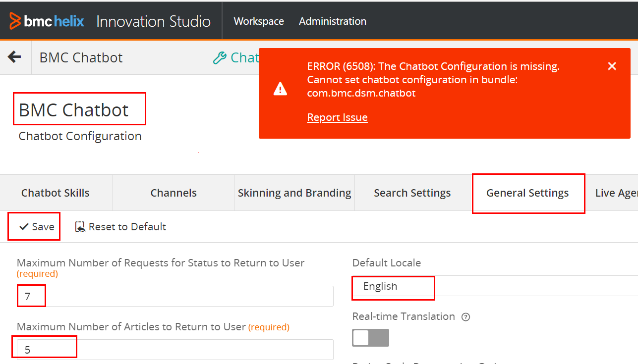Image resolution: width=638 pixels, height=364 pixels.
Task: Click the Innovation Studio title text
Action: tap(154, 21)
